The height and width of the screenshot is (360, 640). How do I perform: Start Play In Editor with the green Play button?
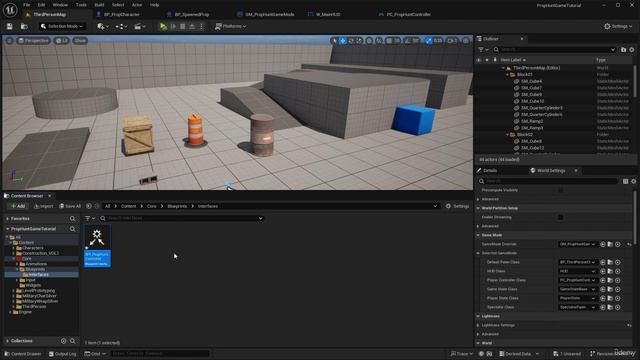pyautogui.click(x=163, y=26)
